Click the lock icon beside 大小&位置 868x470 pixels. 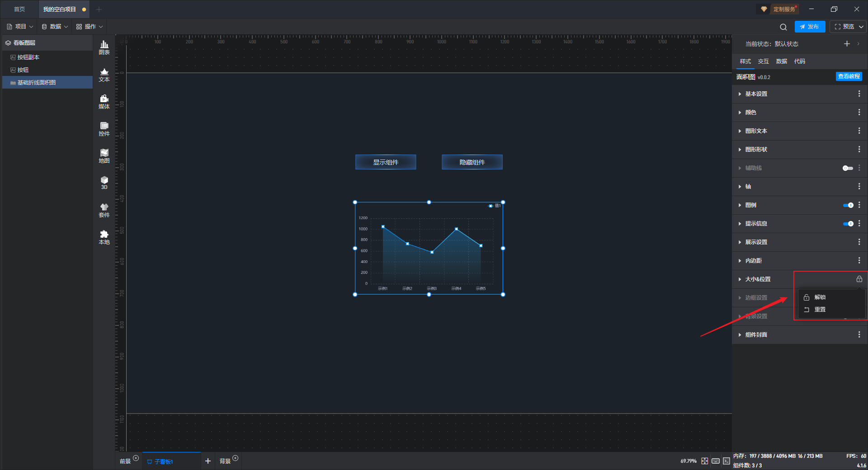coord(859,279)
